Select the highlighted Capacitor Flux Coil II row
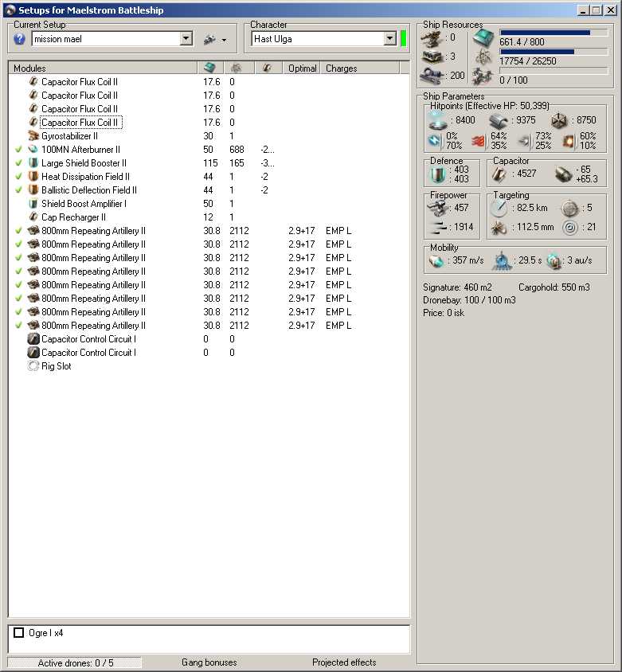The width and height of the screenshot is (622, 672). pyautogui.click(x=80, y=123)
